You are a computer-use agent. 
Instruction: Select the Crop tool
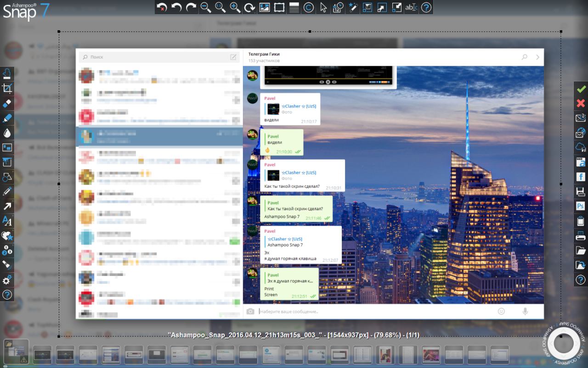point(7,89)
